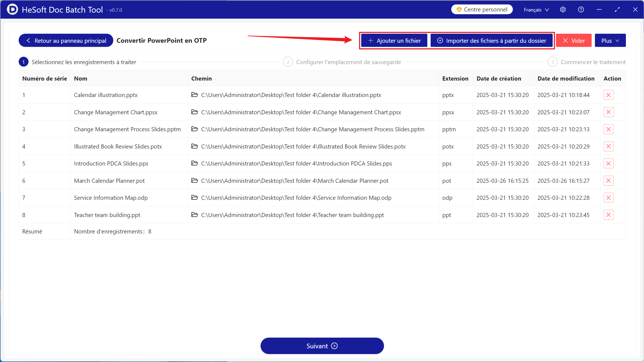Click the Numéro de série column header
This screenshot has height=362, width=644.
click(45, 79)
